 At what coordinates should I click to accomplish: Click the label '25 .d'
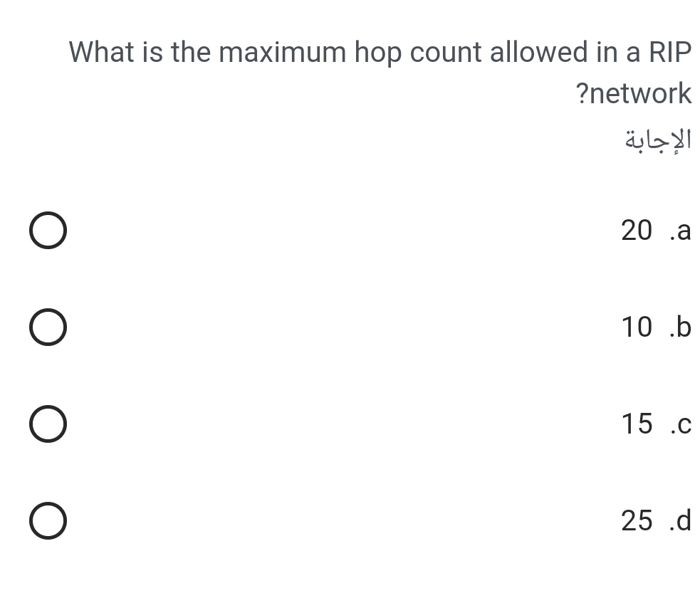click(x=655, y=520)
